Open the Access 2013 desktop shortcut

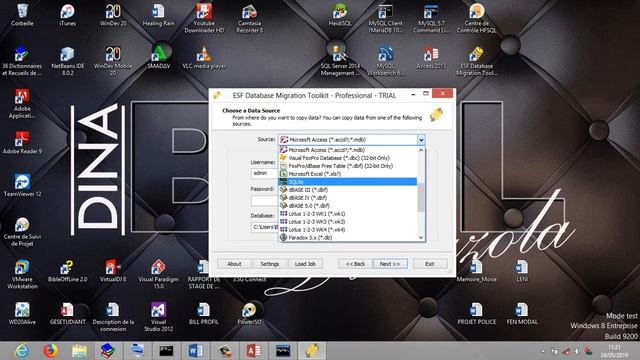pyautogui.click(x=431, y=57)
